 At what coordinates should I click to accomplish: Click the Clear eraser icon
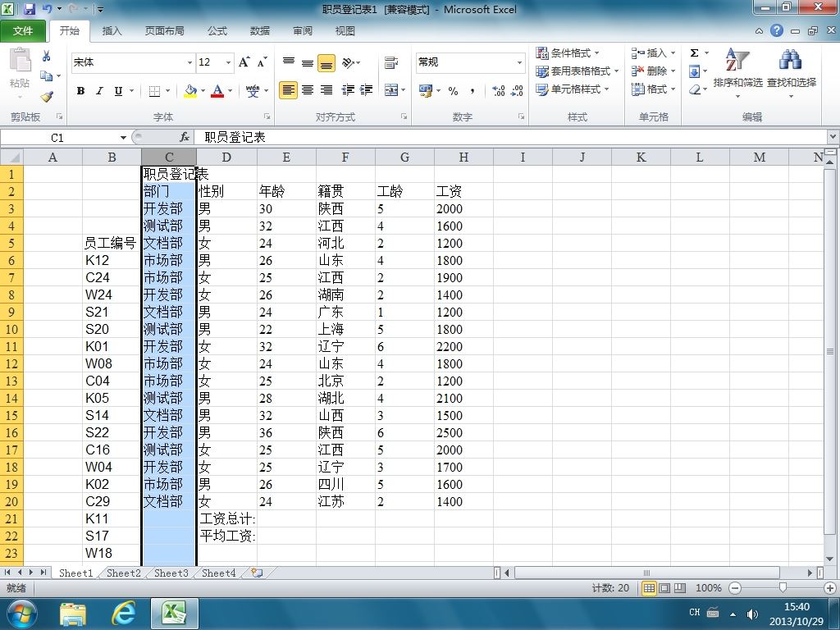pyautogui.click(x=694, y=89)
